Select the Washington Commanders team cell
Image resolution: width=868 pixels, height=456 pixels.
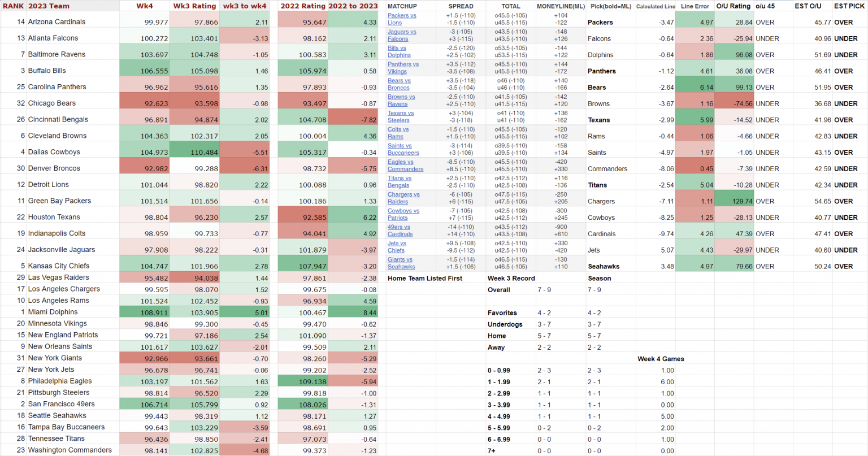tap(72, 450)
